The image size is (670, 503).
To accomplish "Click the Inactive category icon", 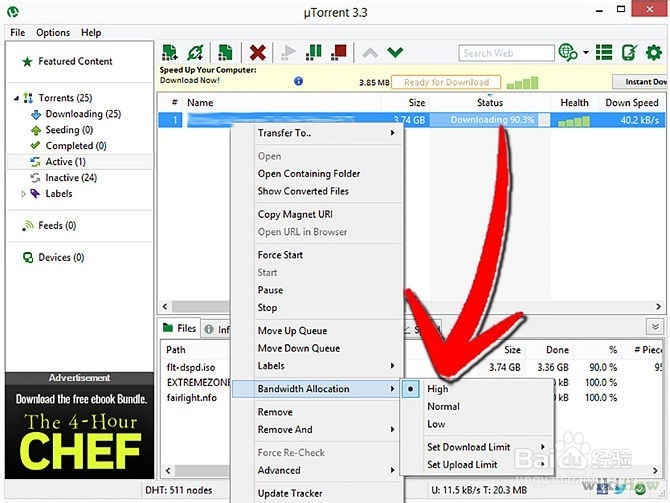I will point(35,178).
